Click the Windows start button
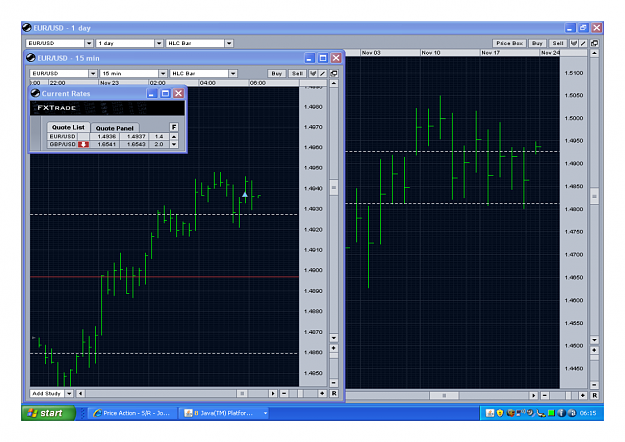This screenshot has height=442, width=625. (x=48, y=413)
